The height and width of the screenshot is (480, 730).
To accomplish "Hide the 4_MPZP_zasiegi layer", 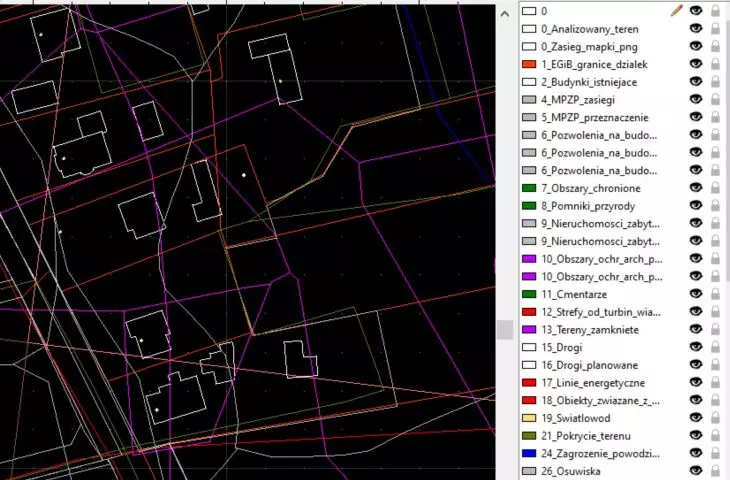I will pyautogui.click(x=696, y=99).
